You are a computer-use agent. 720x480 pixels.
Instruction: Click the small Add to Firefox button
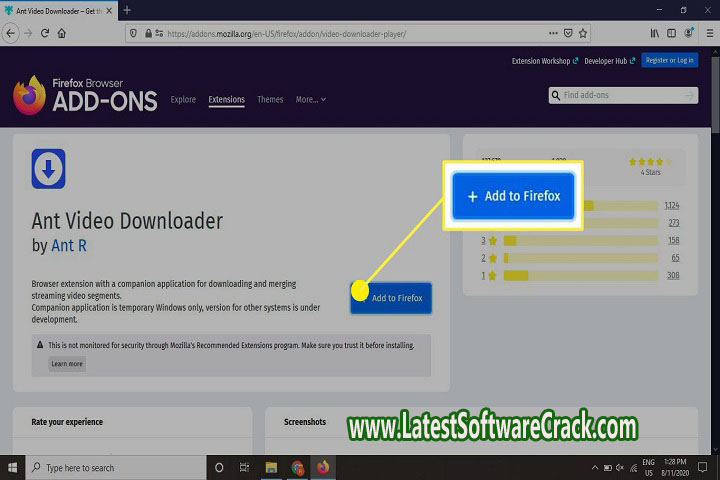tap(391, 298)
